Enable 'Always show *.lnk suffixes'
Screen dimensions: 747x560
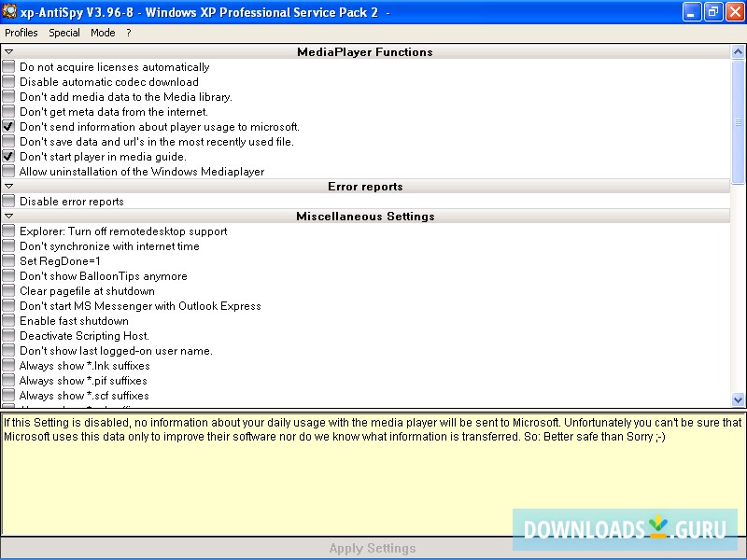8,366
